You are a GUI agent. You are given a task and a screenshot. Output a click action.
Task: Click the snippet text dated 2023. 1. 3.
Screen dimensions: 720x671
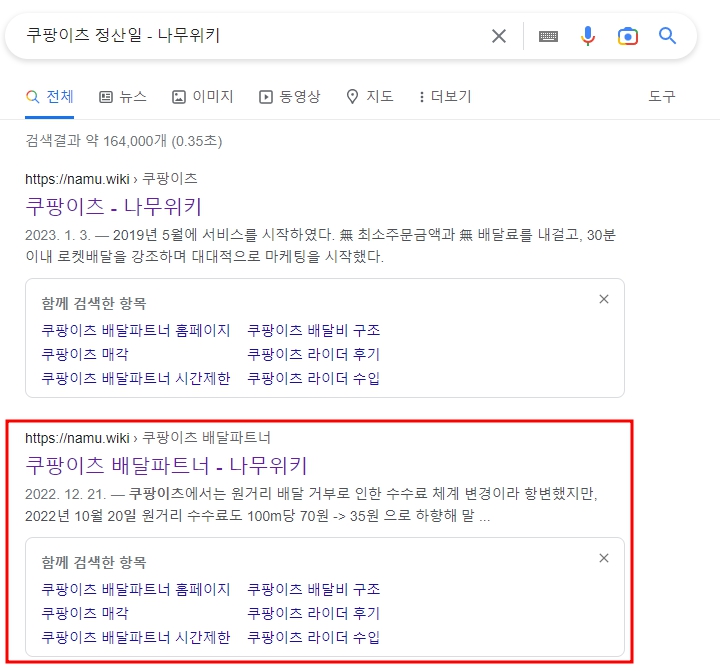point(321,245)
